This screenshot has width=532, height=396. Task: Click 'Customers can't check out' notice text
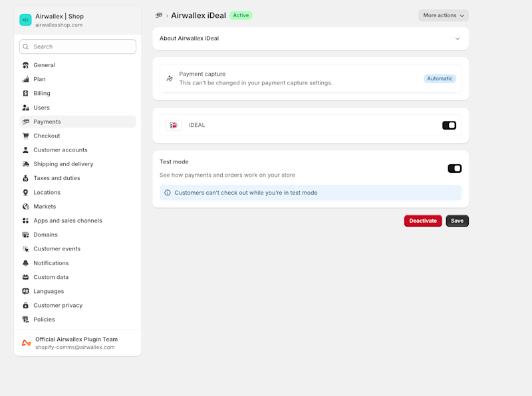(x=246, y=193)
